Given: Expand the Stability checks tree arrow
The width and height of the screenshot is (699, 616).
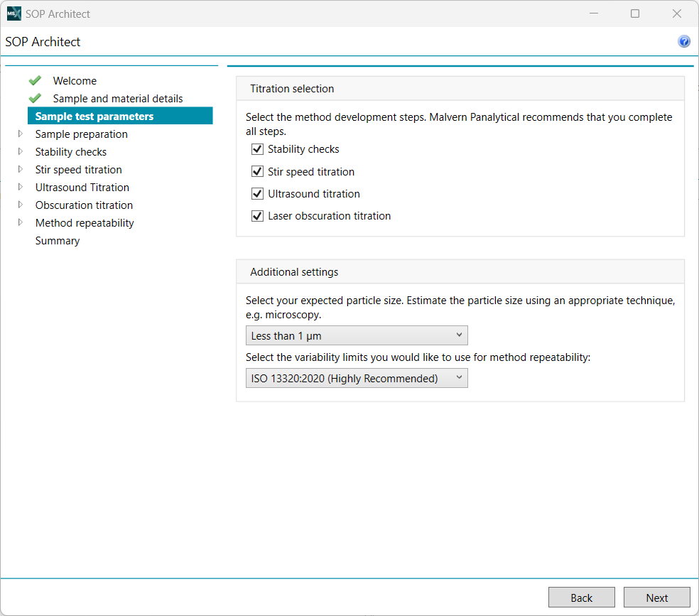Looking at the screenshot, I should point(21,152).
